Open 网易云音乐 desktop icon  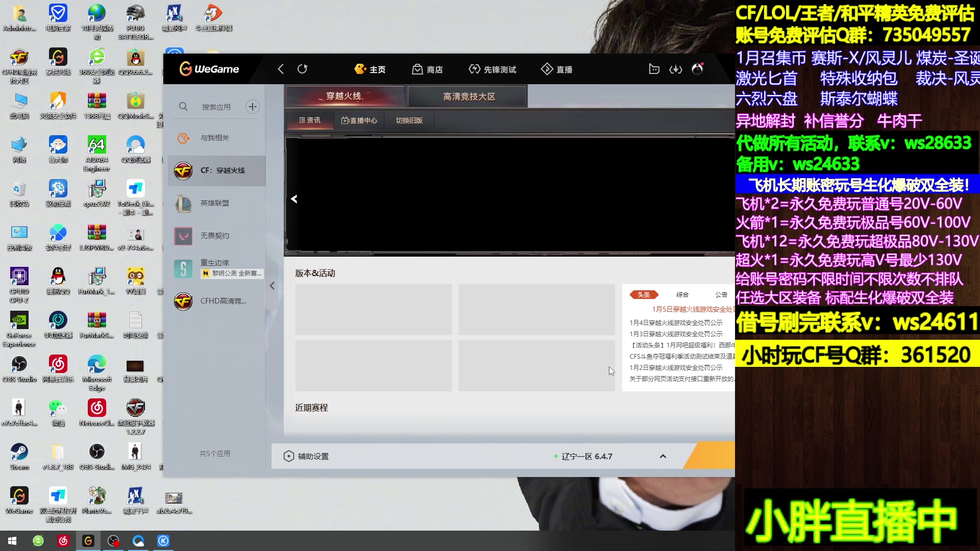[x=58, y=369]
